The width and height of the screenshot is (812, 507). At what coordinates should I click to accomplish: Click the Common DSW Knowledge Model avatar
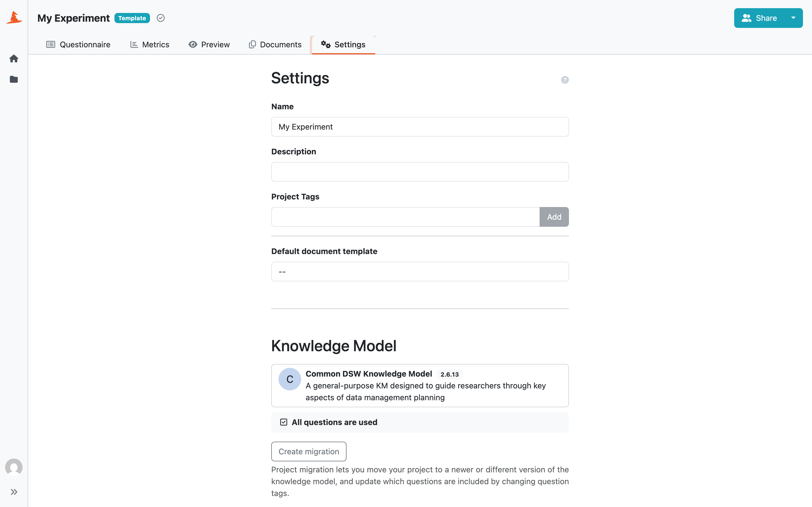pyautogui.click(x=290, y=379)
